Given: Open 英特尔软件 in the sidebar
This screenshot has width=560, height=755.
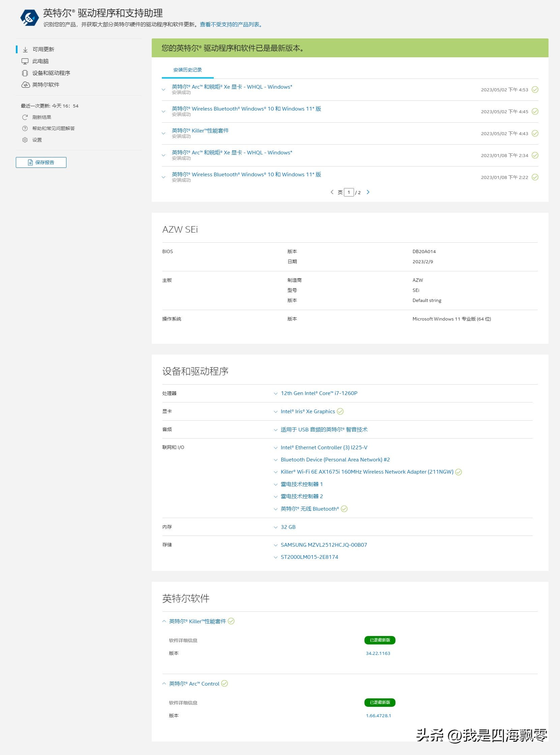Looking at the screenshot, I should 46,85.
